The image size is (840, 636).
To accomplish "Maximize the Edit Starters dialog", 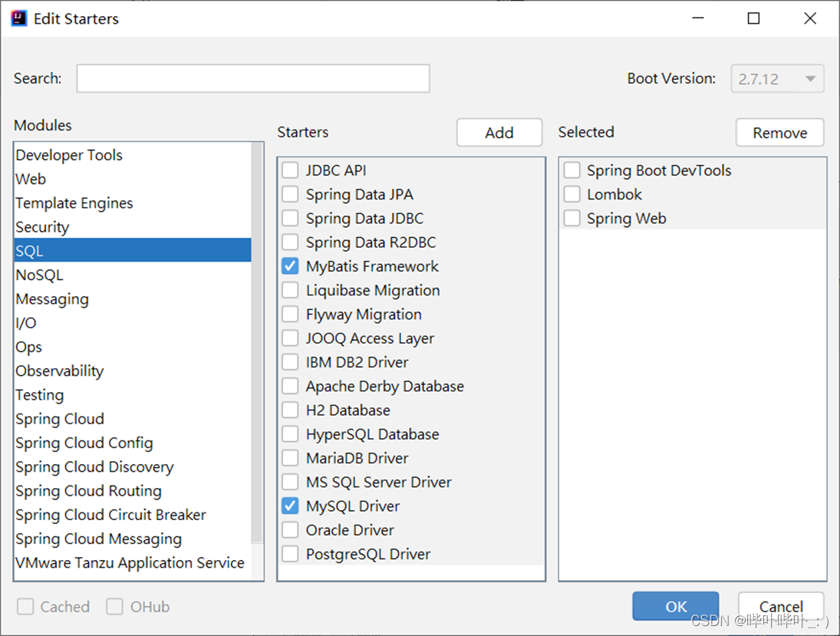I will tap(754, 18).
